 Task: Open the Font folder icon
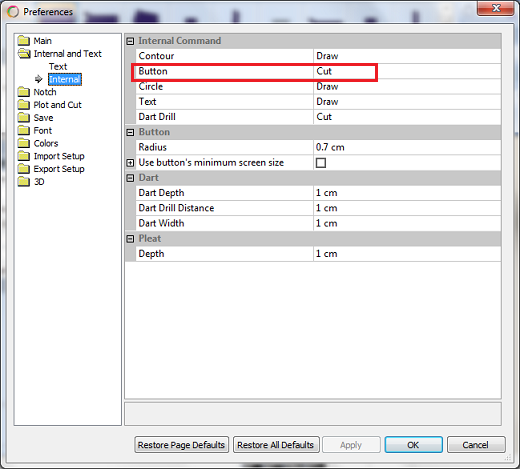24,130
